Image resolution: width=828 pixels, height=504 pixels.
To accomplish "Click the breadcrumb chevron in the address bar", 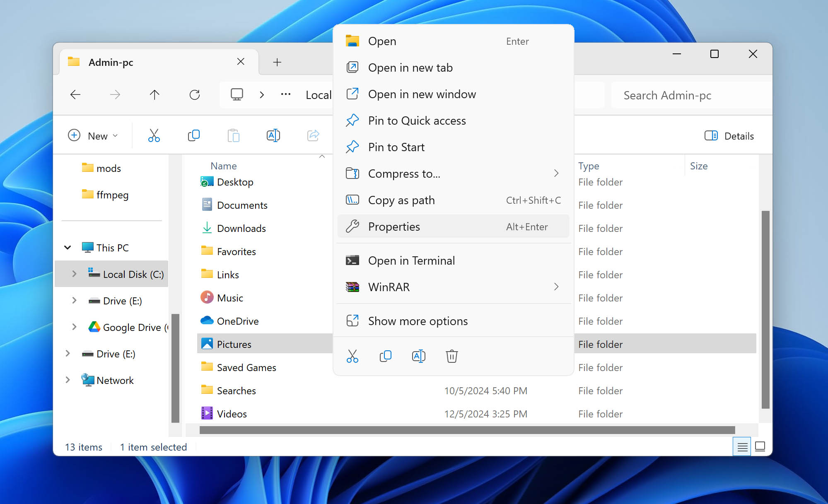I will coord(262,95).
